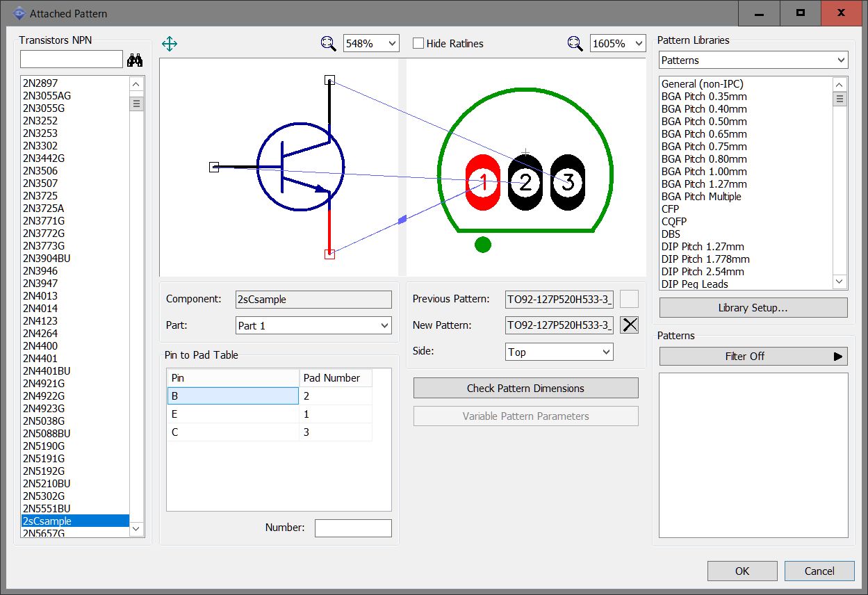Select pin E row in Pin to Pad Table
The image size is (868, 595).
[233, 414]
